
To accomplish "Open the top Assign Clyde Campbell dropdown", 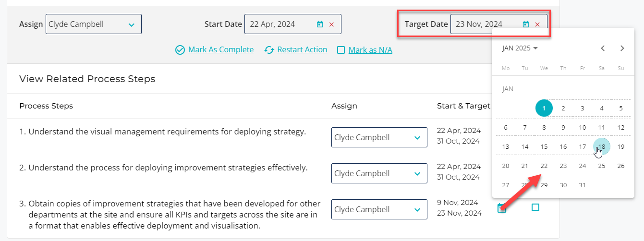I will click(x=94, y=24).
